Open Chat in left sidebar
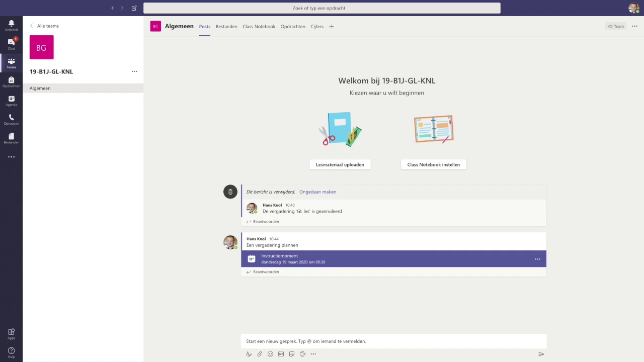 click(11, 44)
